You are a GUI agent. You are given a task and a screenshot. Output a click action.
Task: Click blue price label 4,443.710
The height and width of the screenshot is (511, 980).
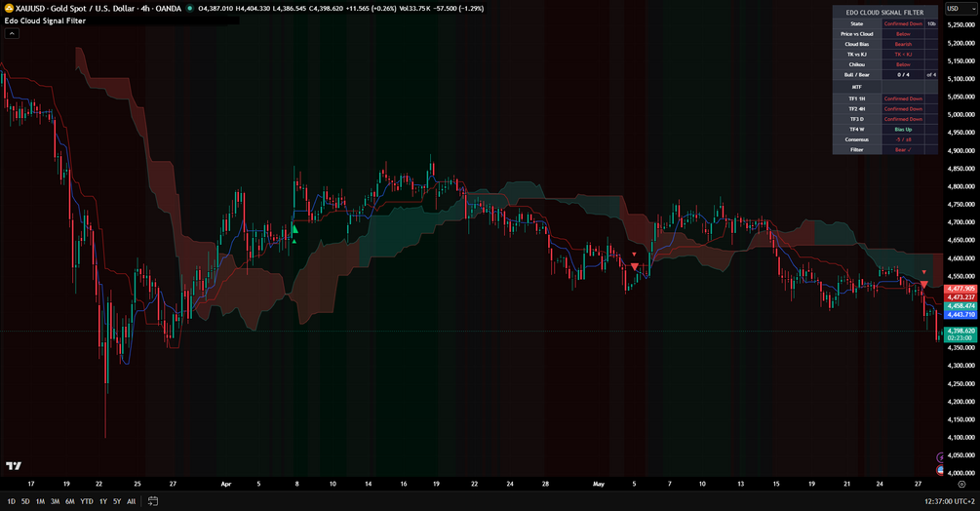[x=960, y=315]
